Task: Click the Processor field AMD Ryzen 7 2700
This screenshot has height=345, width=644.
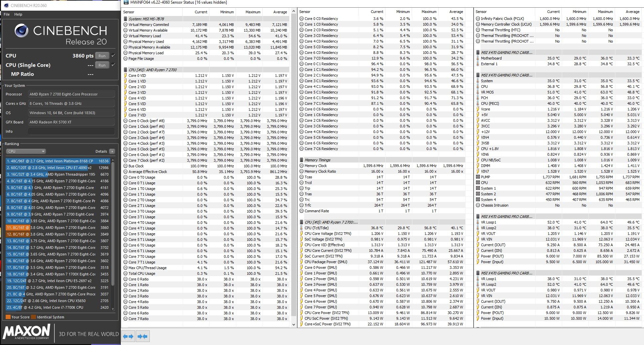Action: pyautogui.click(x=71, y=94)
